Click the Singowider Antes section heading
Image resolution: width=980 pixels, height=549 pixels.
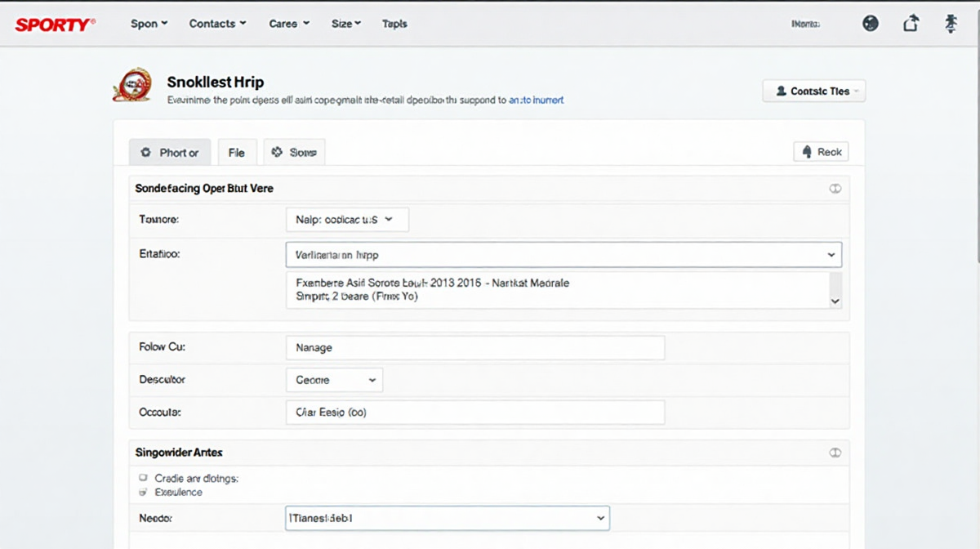point(179,452)
